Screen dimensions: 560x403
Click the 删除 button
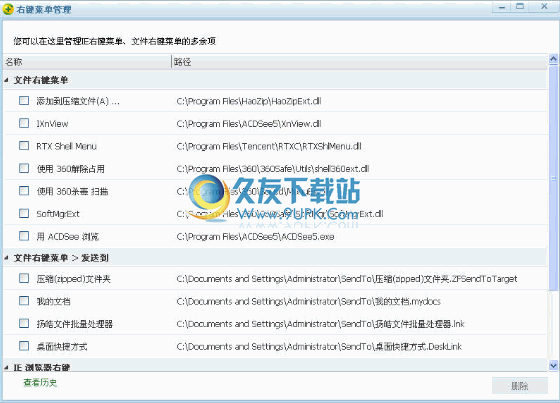coord(520,386)
